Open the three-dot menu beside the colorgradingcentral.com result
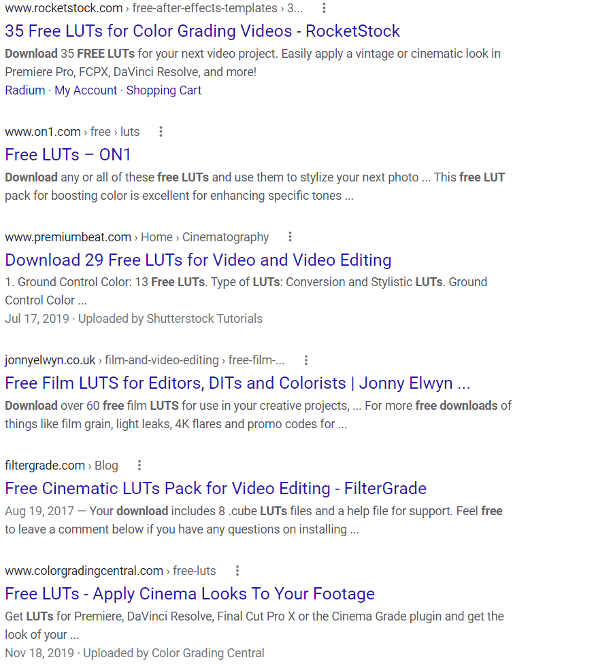Viewport: 614px width, 664px height. pyautogui.click(x=238, y=570)
